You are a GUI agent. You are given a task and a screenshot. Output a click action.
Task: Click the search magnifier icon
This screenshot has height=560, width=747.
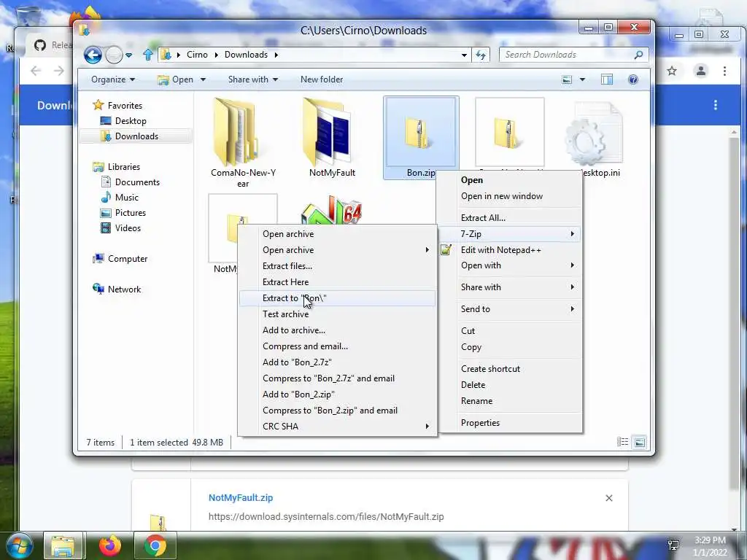point(639,55)
